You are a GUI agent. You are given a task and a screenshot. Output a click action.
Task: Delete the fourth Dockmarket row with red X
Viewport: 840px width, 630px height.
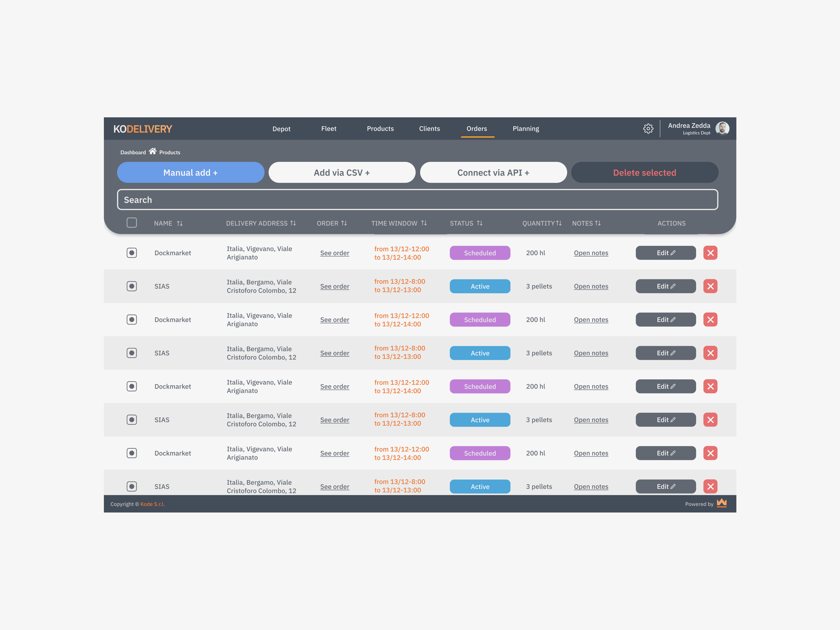coord(710,453)
